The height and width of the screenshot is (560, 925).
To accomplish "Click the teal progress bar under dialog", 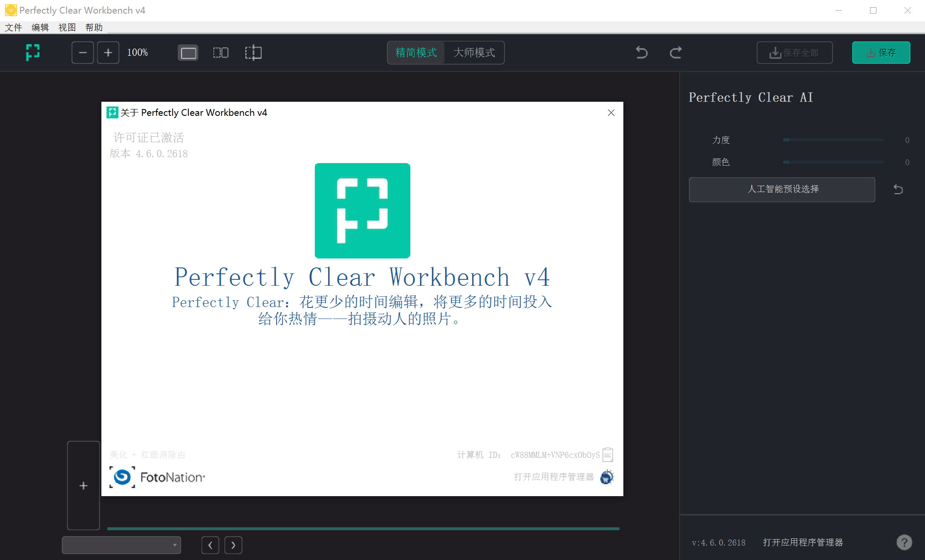I will (363, 528).
